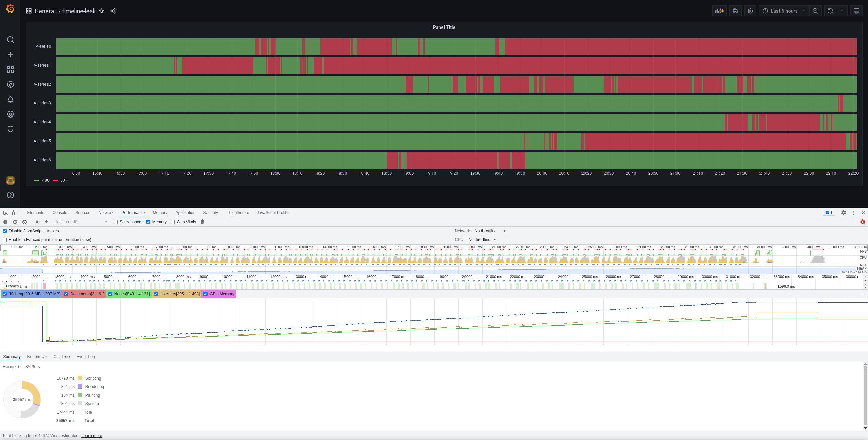Enable the Web Vitals checkbox
The width and height of the screenshot is (868, 440).
click(x=172, y=222)
